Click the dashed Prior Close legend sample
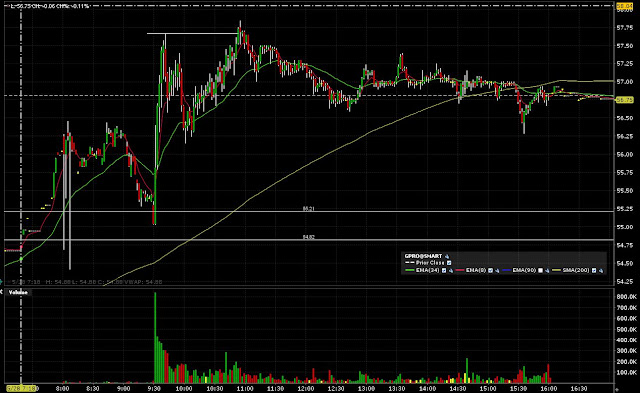The image size is (640, 393). (x=410, y=263)
